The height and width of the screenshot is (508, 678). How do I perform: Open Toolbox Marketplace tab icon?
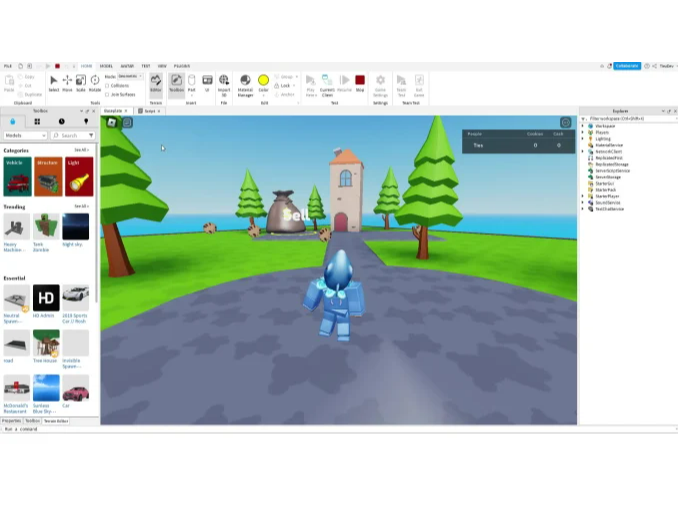point(13,121)
